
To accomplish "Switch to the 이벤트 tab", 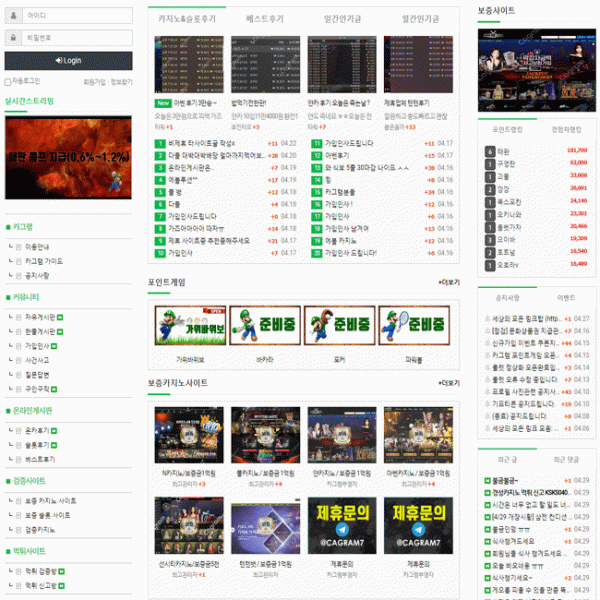I will click(x=566, y=298).
